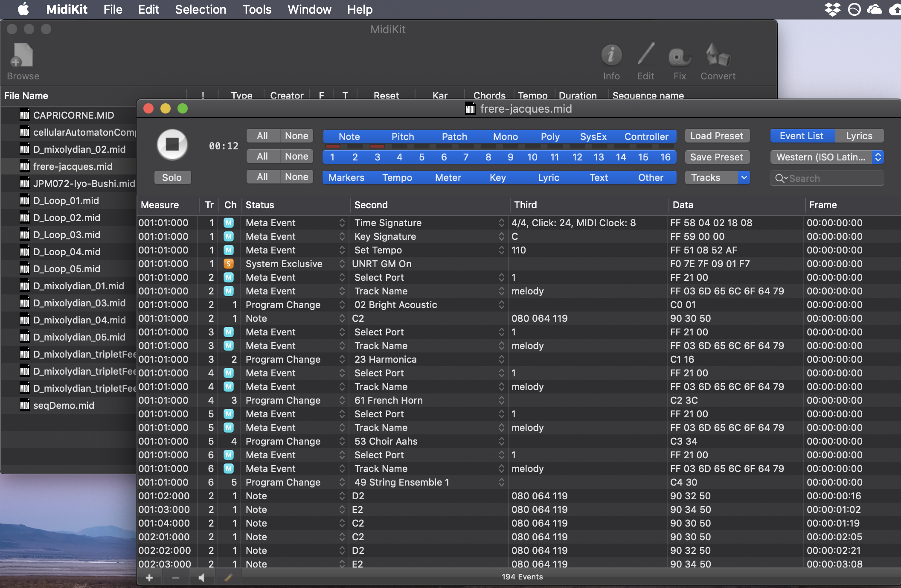Image resolution: width=901 pixels, height=588 pixels.
Task: Click the M meta icon on Time Signature row
Action: pos(229,222)
